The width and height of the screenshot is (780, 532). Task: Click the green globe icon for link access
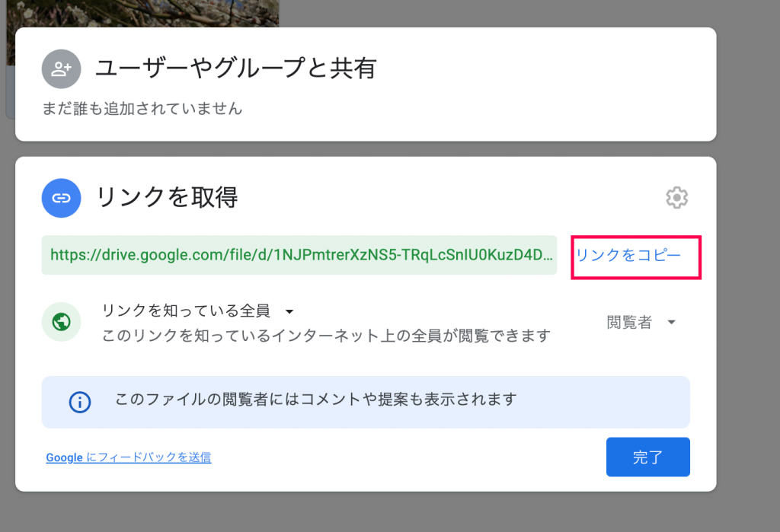[61, 322]
